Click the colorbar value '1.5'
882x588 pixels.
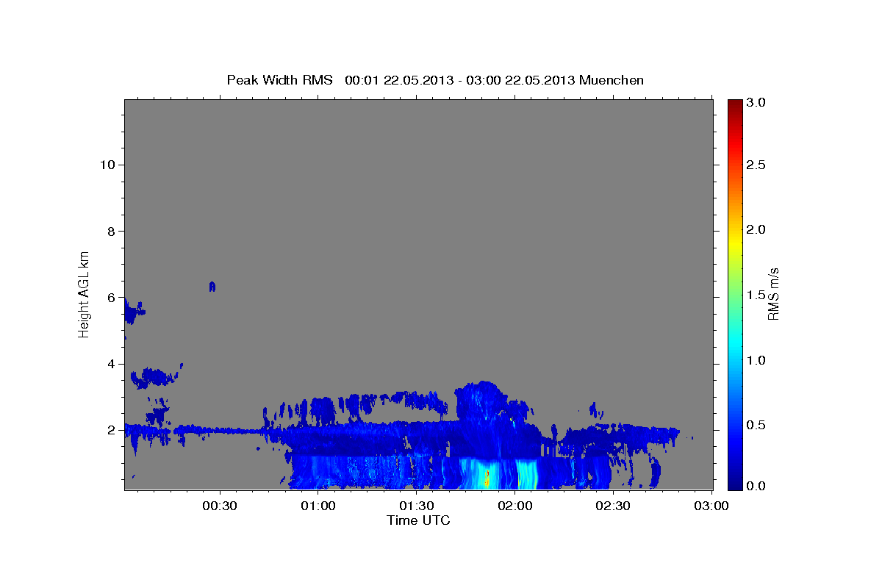[757, 295]
